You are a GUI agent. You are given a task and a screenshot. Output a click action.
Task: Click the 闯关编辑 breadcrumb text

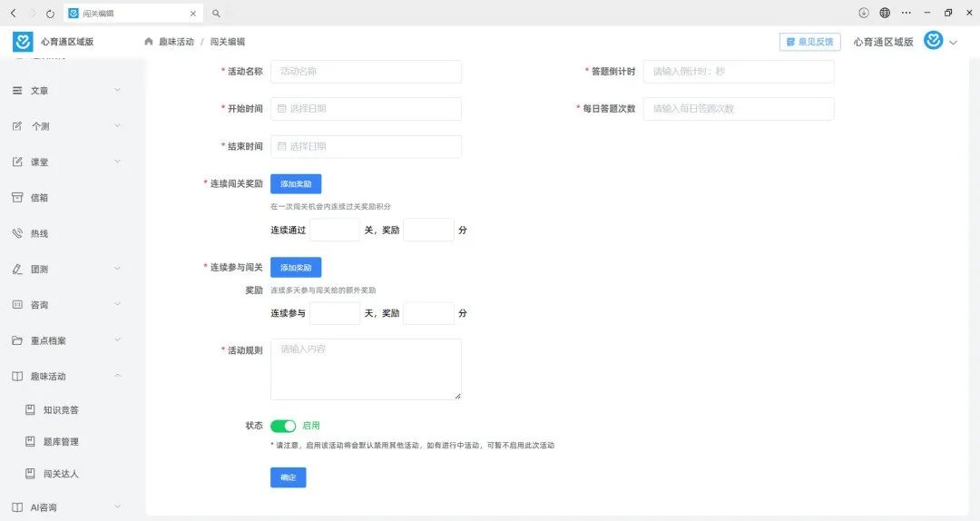coord(228,41)
